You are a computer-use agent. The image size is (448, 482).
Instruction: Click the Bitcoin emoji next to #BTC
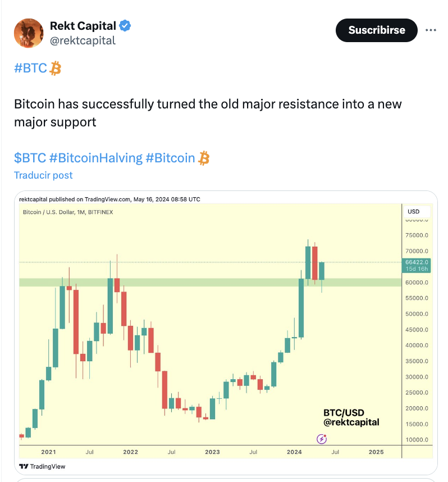(56, 68)
